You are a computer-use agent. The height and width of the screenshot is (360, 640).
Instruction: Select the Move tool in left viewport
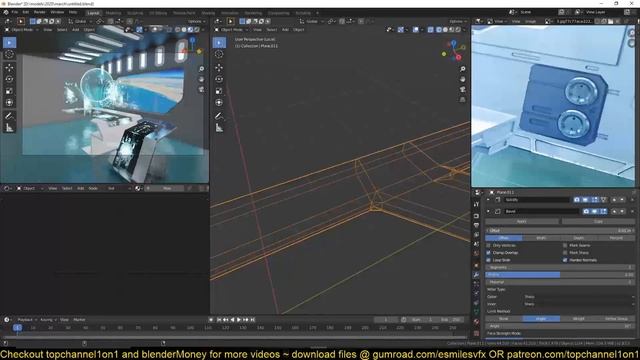pos(9,67)
